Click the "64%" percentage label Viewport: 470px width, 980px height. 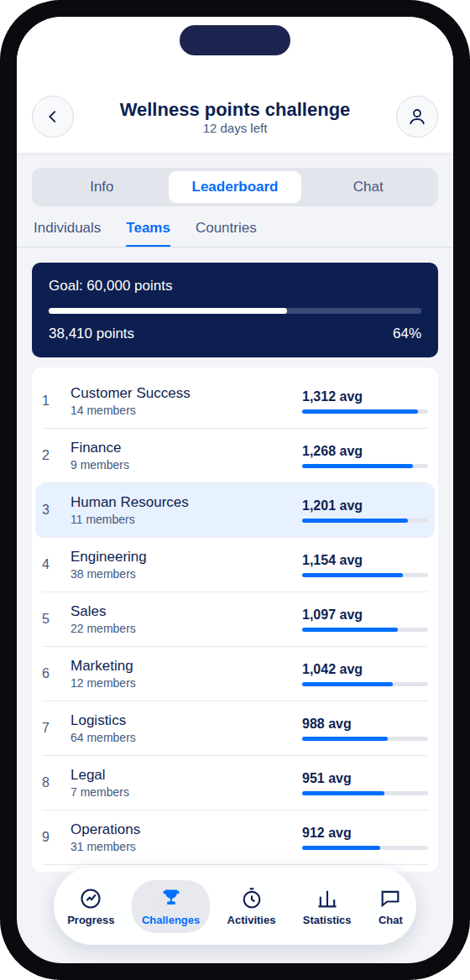407,334
